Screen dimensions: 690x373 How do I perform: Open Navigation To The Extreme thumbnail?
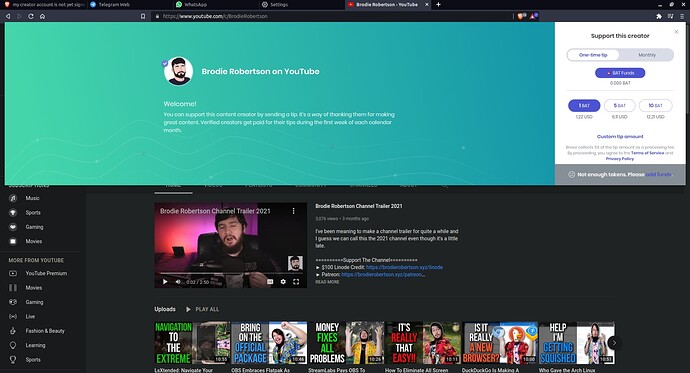tap(192, 343)
